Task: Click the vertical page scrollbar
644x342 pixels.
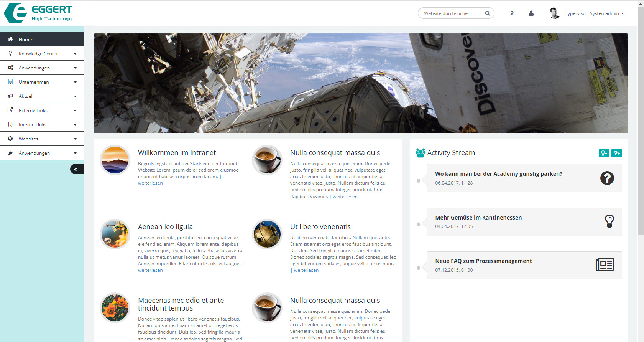Action: 641,115
